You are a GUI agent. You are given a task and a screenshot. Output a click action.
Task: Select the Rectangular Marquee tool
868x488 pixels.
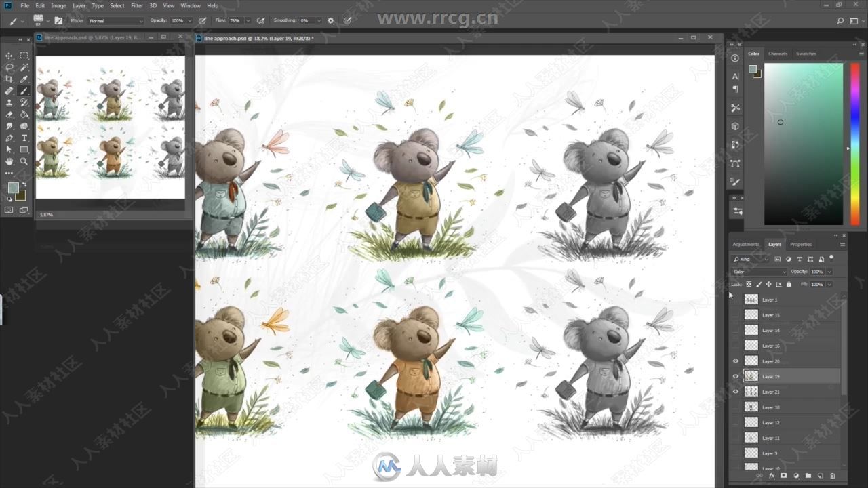tap(24, 56)
